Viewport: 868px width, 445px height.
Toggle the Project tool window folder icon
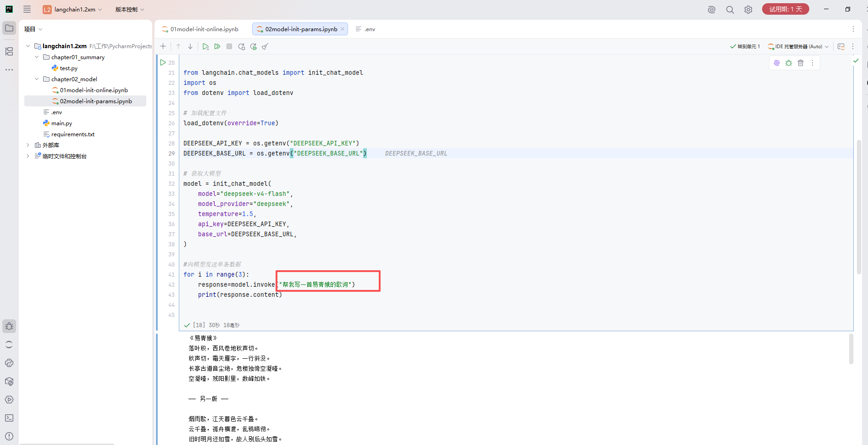point(9,28)
